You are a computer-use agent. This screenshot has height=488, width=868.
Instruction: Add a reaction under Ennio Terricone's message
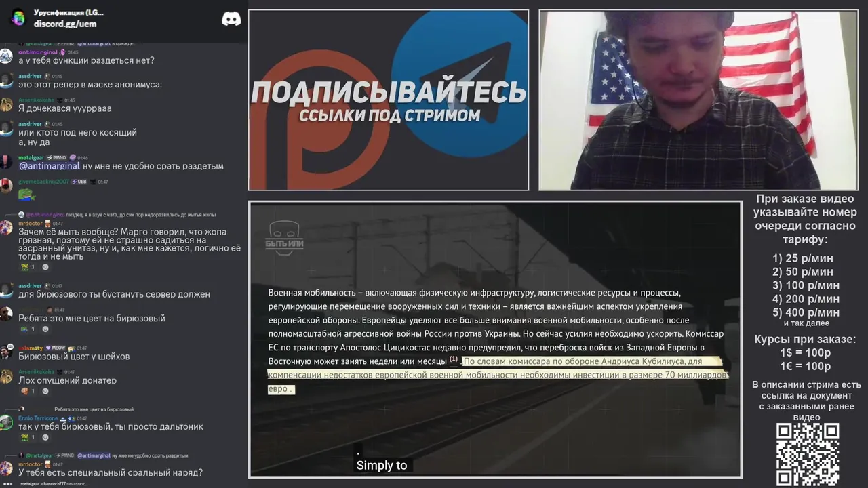pos(45,437)
